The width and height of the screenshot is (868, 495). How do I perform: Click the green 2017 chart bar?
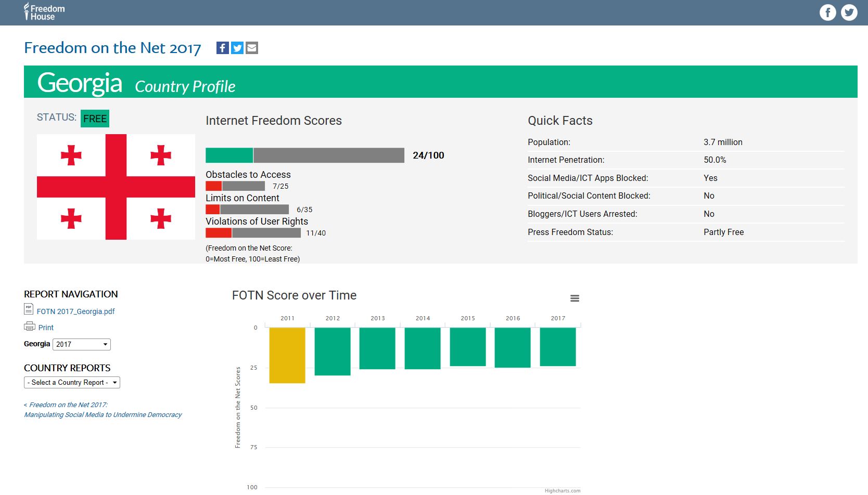click(558, 347)
